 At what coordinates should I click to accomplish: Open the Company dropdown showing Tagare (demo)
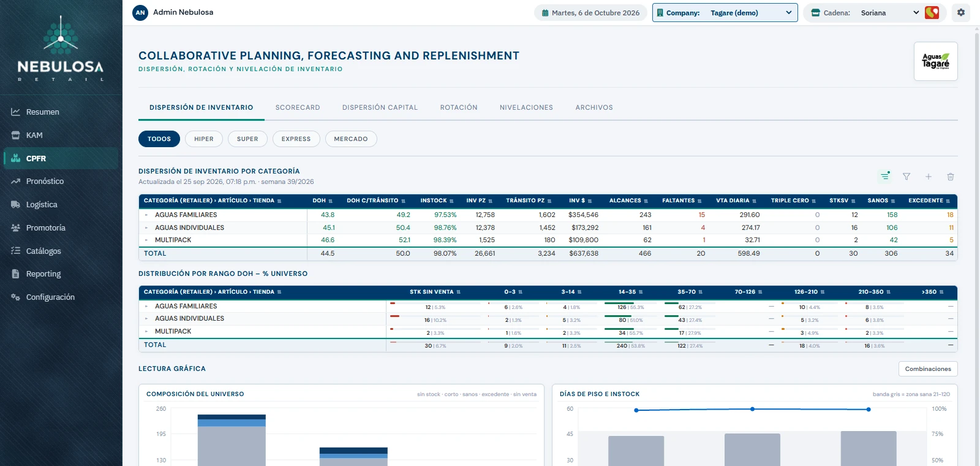(x=725, y=13)
